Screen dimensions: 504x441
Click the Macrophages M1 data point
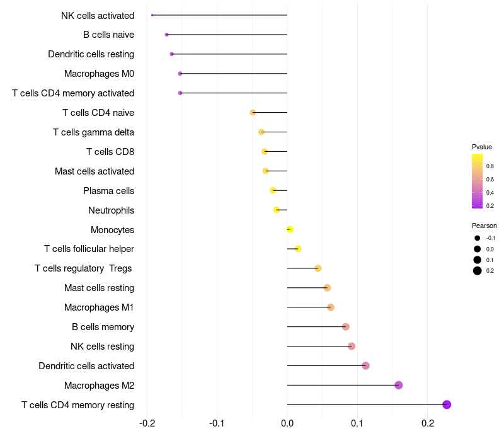pyautogui.click(x=331, y=307)
